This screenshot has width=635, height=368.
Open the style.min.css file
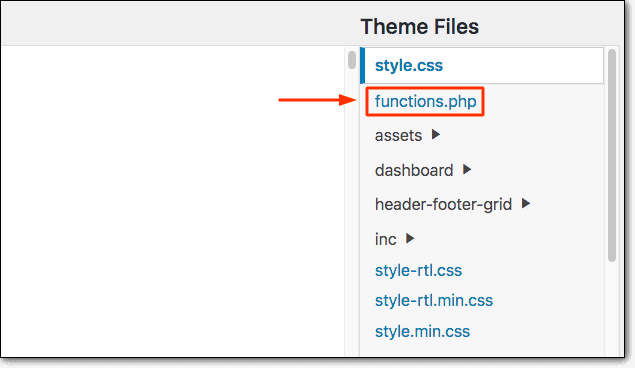coord(422,331)
